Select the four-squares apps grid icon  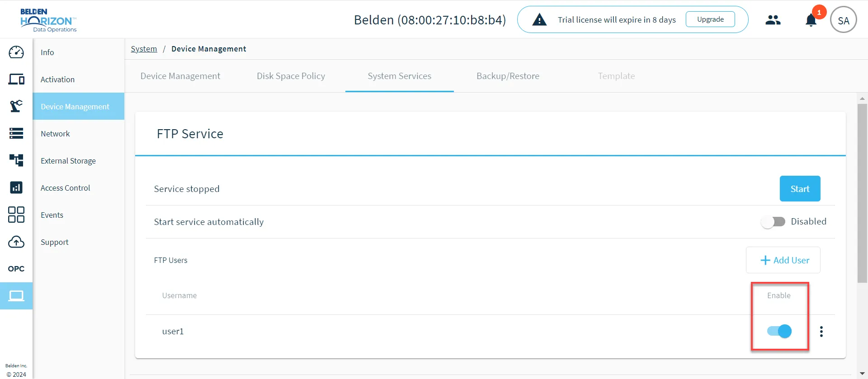pos(16,215)
